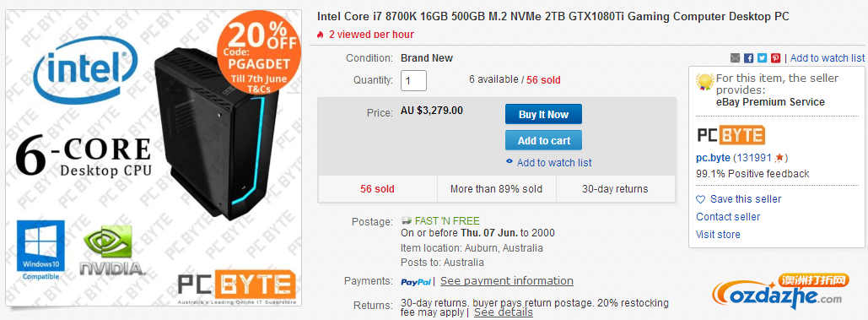Click the Buy It Now button
Image resolution: width=868 pixels, height=320 pixels.
pos(543,115)
